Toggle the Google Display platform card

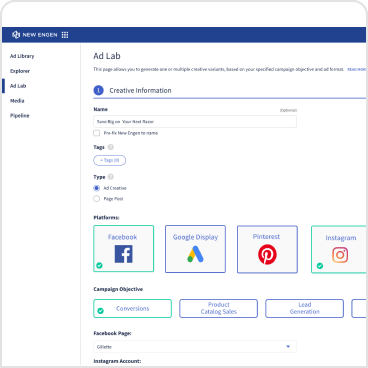pyautogui.click(x=195, y=249)
